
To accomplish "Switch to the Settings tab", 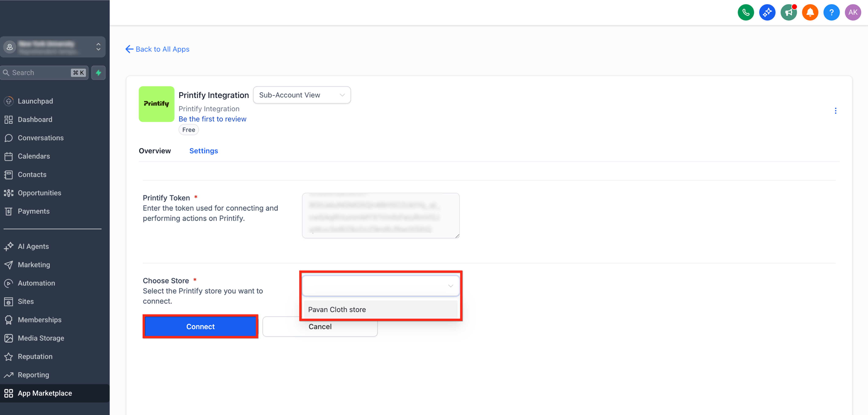I will tap(203, 151).
